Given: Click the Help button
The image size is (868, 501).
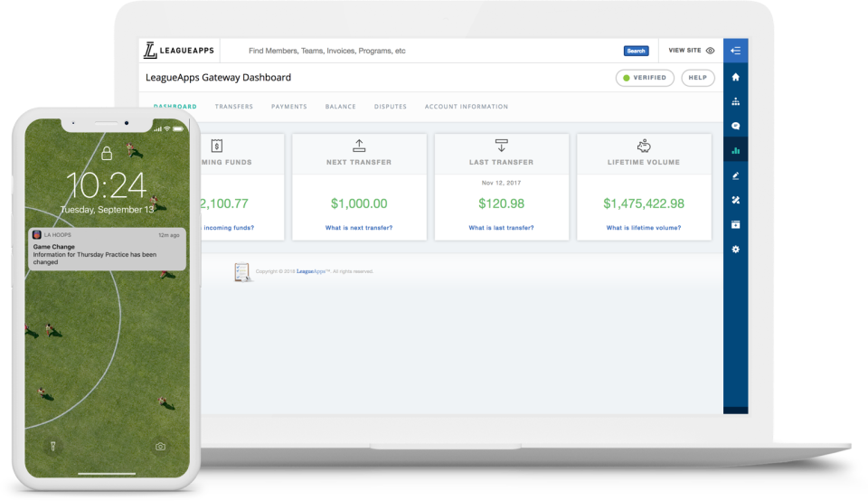Looking at the screenshot, I should point(697,78).
